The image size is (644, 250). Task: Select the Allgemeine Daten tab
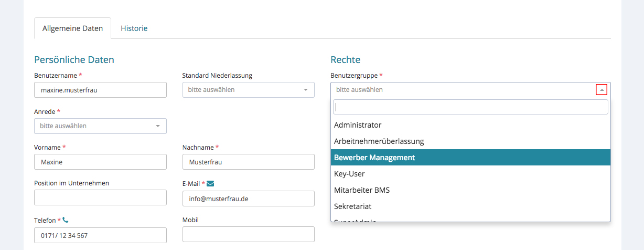pyautogui.click(x=72, y=28)
